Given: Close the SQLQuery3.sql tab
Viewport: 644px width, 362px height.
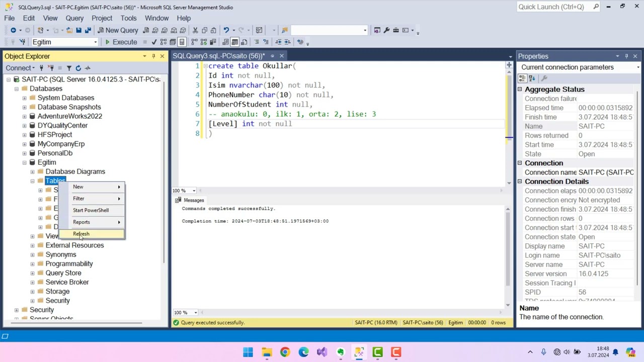Looking at the screenshot, I should point(282,56).
